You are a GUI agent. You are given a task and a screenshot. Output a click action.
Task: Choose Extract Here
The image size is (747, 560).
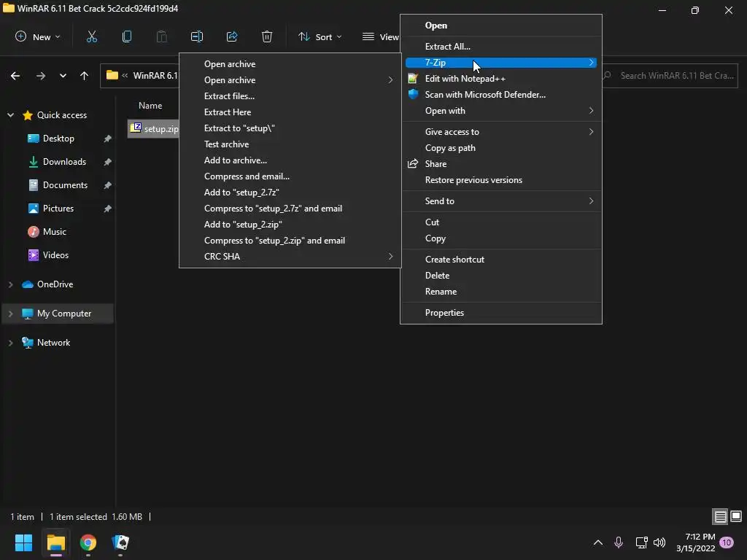[290, 112]
